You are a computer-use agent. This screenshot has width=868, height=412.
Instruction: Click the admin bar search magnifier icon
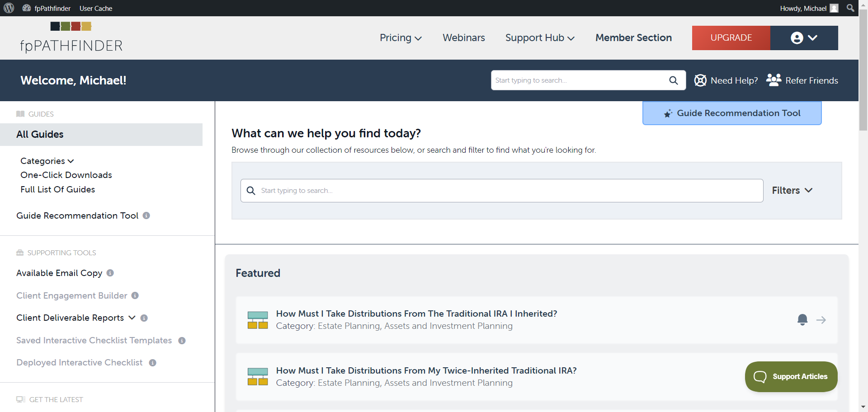tap(850, 8)
